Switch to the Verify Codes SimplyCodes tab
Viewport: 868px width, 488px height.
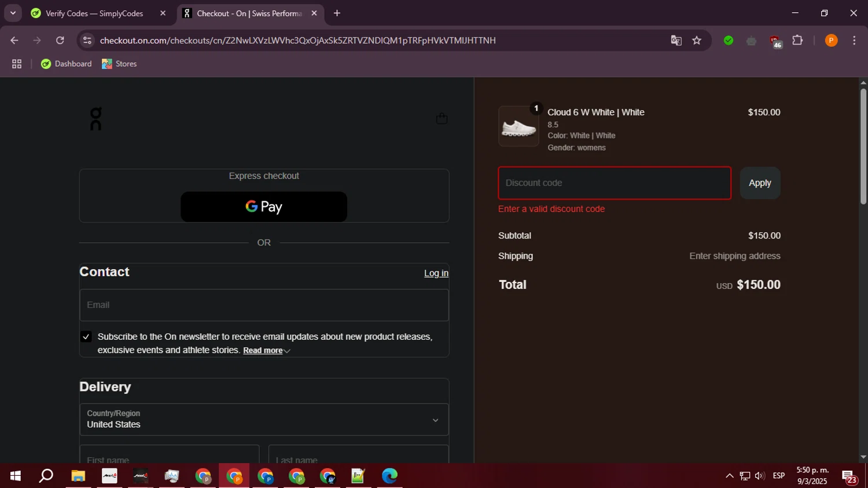click(94, 13)
